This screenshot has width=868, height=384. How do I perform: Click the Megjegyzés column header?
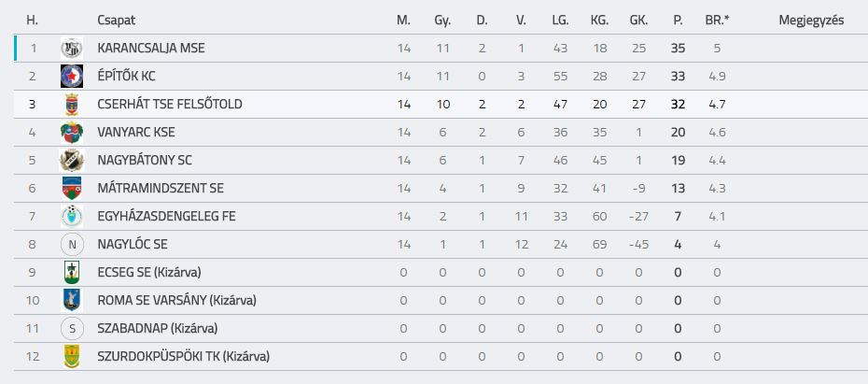(812, 21)
